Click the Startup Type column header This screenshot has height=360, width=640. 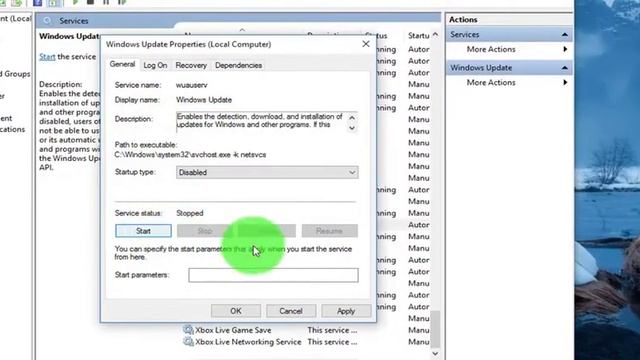coord(418,36)
